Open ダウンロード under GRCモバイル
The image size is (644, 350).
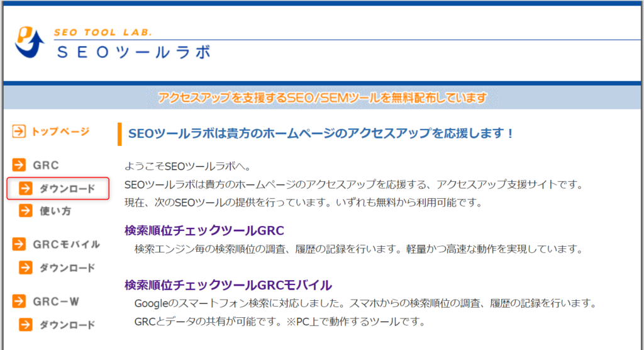pos(67,268)
